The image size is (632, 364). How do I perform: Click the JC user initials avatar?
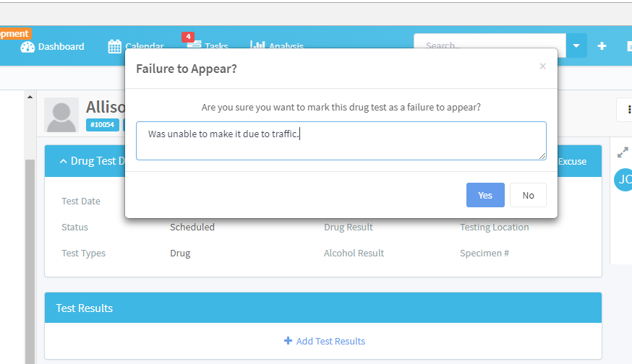point(623,180)
